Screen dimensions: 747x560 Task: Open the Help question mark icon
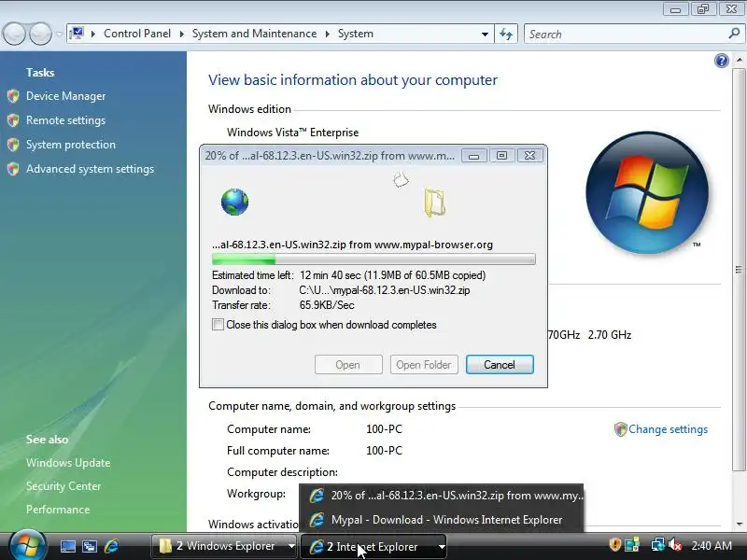point(721,61)
